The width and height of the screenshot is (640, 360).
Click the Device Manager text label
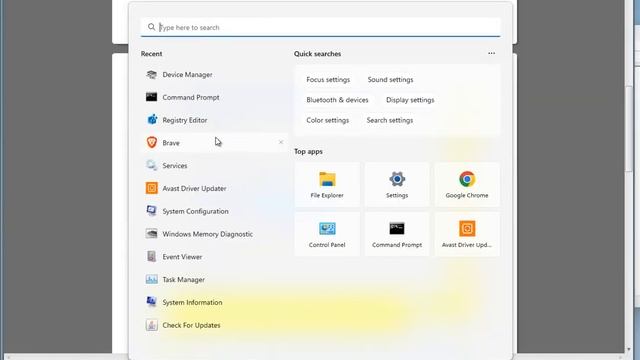pos(187,75)
